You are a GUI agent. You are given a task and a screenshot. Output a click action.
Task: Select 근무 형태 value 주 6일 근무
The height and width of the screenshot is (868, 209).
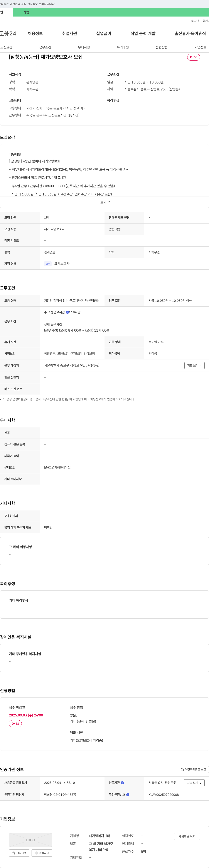pyautogui.click(x=156, y=342)
